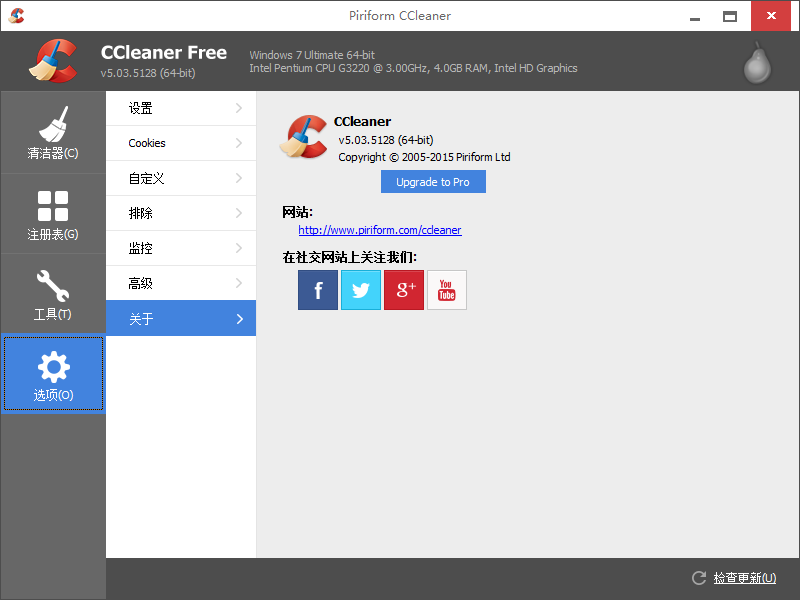
Task: Click the v5.03.5128 version under CCleaner Free
Action: point(148,73)
